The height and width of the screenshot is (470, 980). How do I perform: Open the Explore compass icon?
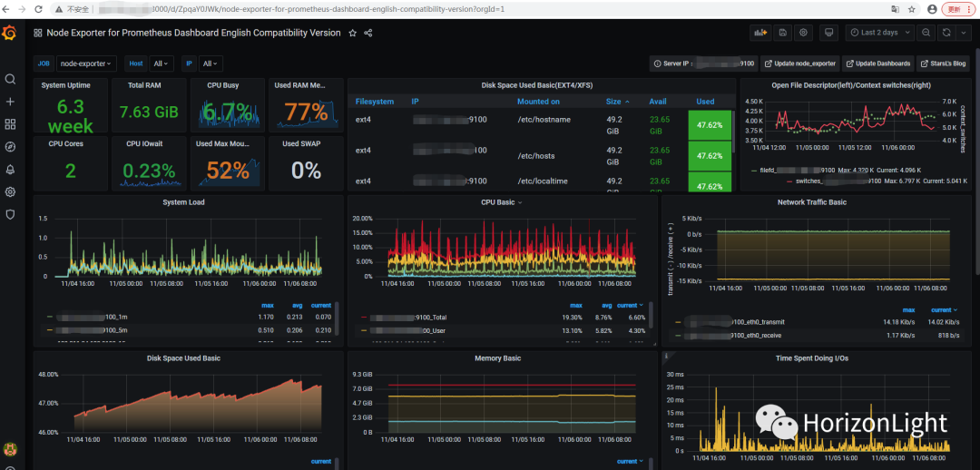click(x=10, y=146)
